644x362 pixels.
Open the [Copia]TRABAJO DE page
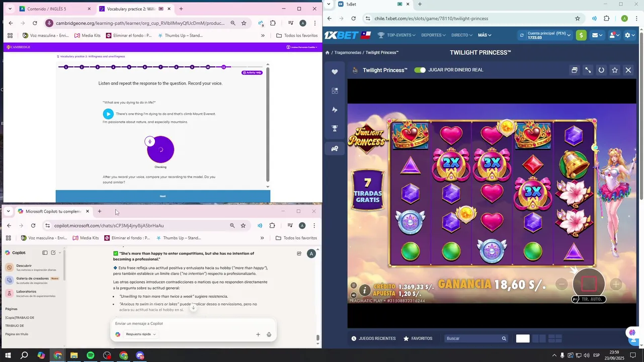pos(20,318)
